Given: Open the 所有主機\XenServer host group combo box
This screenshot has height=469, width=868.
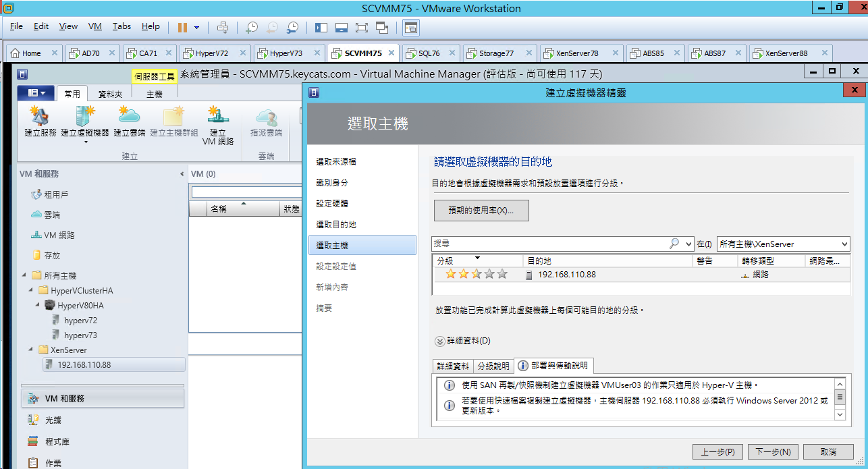Looking at the screenshot, I should pos(783,244).
